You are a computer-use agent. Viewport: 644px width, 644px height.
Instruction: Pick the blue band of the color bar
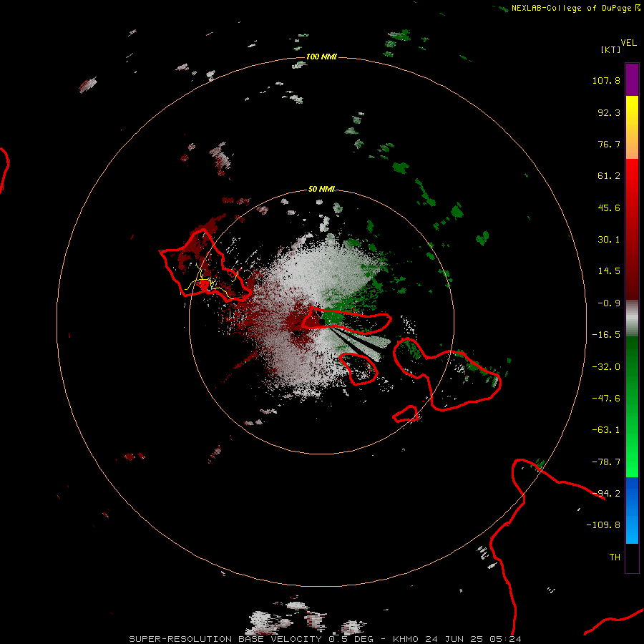(632, 510)
